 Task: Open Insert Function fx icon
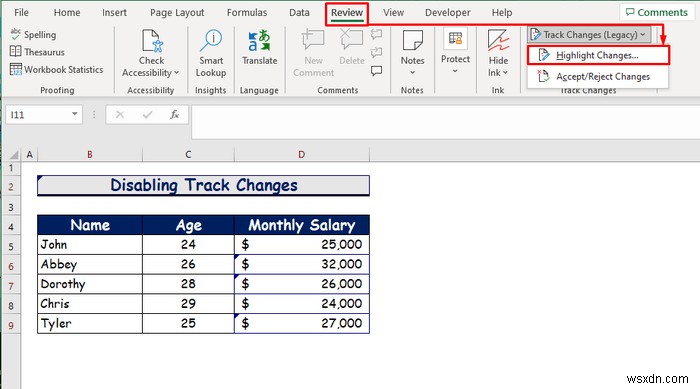point(175,115)
